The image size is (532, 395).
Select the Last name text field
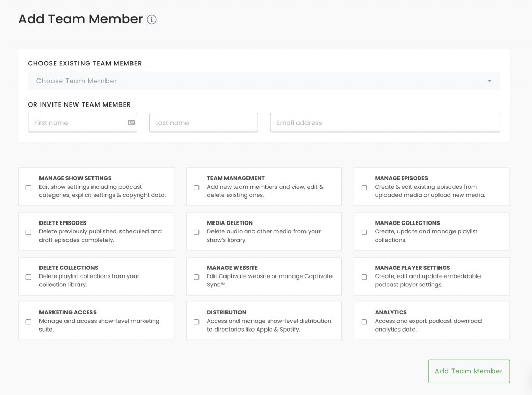click(203, 122)
